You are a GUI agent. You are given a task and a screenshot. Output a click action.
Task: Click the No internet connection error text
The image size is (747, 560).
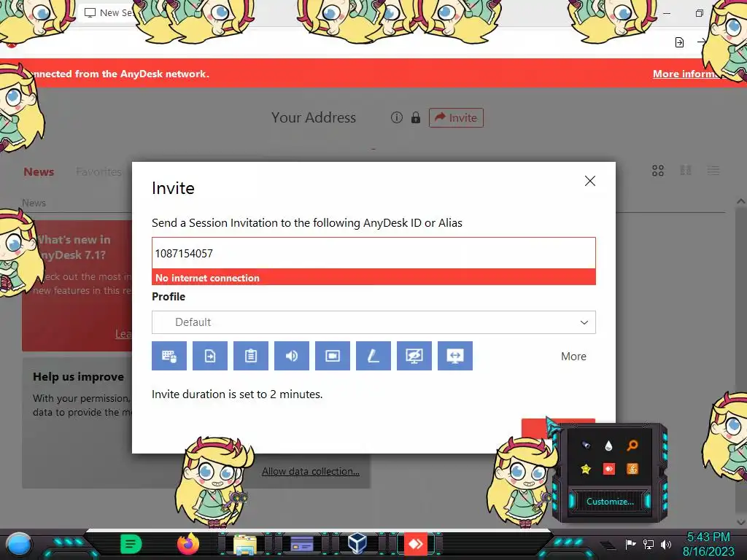coord(207,278)
